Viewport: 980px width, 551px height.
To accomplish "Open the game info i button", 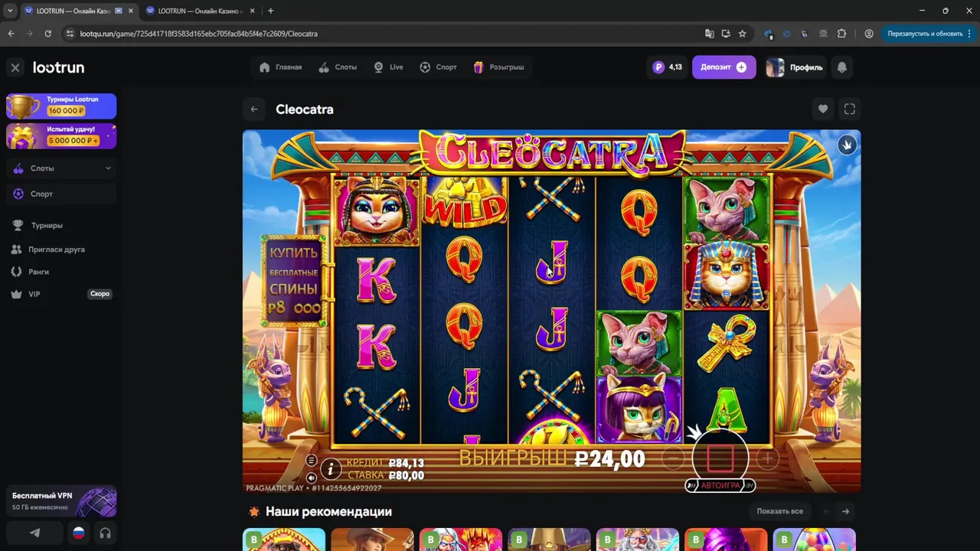I will pyautogui.click(x=330, y=468).
